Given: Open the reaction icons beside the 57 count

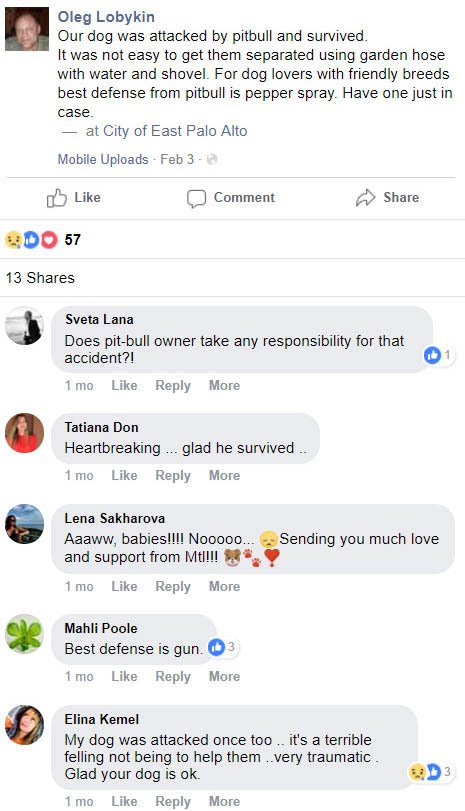Looking at the screenshot, I should pyautogui.click(x=31, y=239).
